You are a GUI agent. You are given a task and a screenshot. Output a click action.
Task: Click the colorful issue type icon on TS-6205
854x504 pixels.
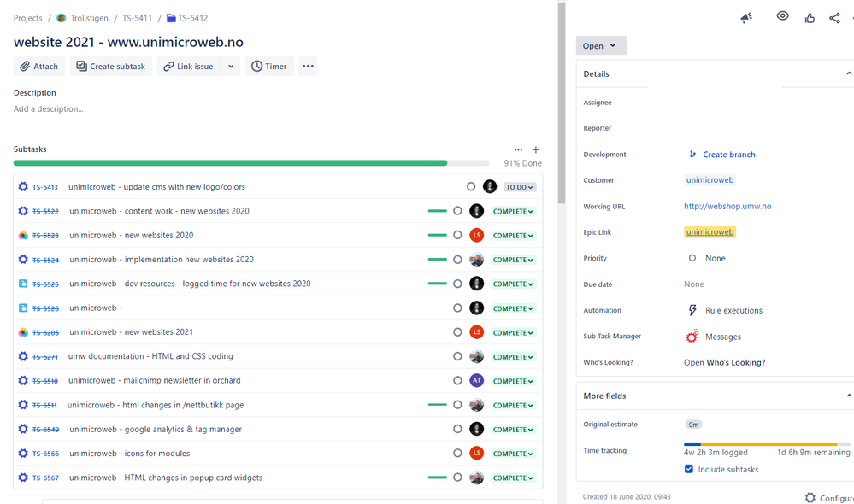click(23, 332)
